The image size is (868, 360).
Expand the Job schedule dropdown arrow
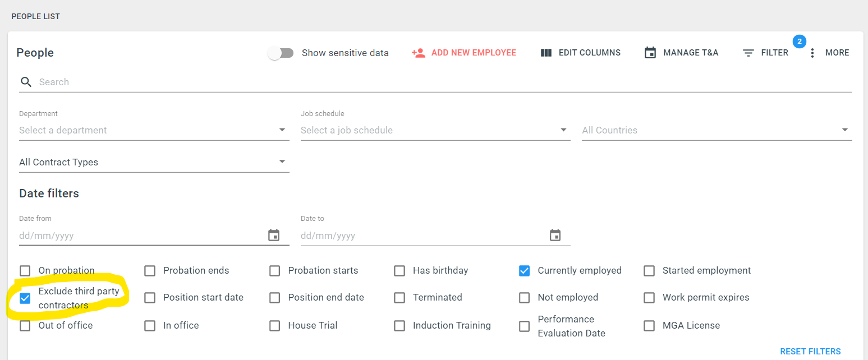[563, 130]
